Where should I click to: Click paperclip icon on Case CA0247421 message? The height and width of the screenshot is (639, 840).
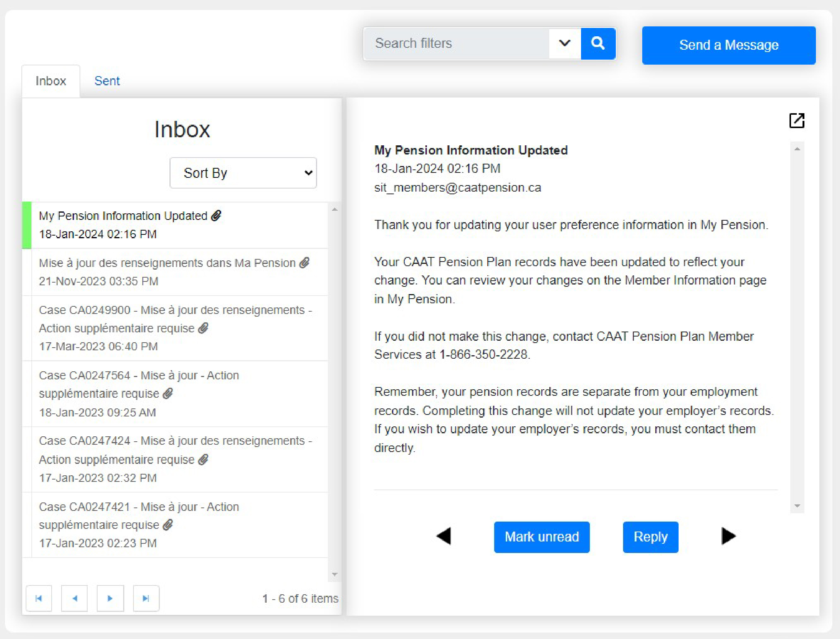coord(168,525)
